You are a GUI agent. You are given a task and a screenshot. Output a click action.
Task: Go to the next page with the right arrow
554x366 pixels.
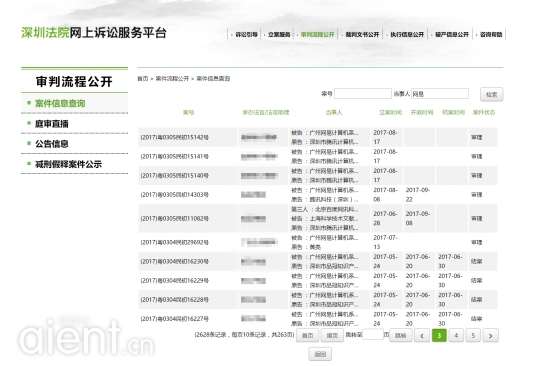[490, 336]
